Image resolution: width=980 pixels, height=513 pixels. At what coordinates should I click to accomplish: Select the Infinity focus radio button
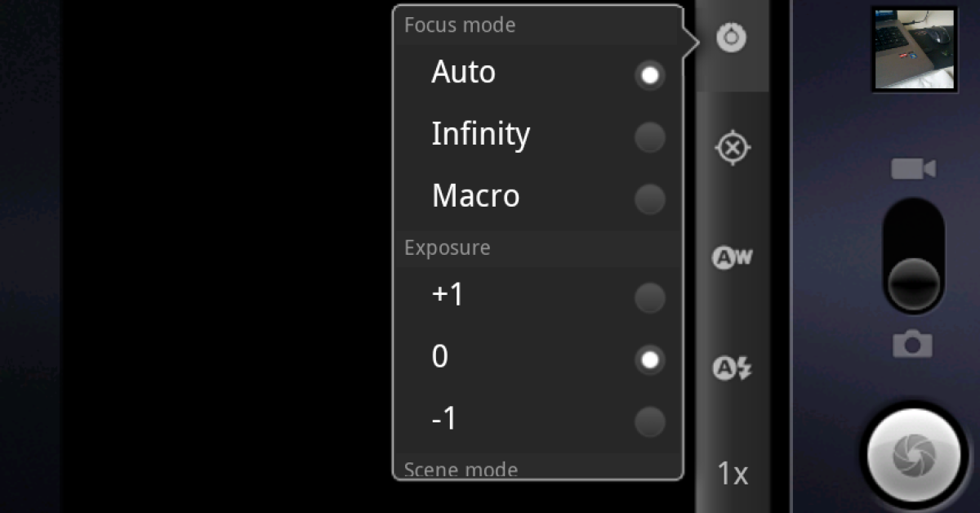[649, 137]
